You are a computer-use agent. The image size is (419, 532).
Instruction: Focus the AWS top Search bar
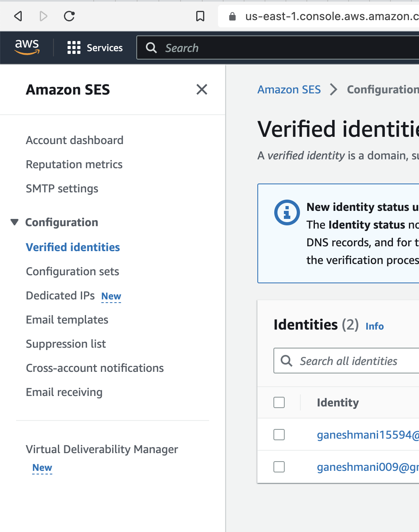pos(281,48)
